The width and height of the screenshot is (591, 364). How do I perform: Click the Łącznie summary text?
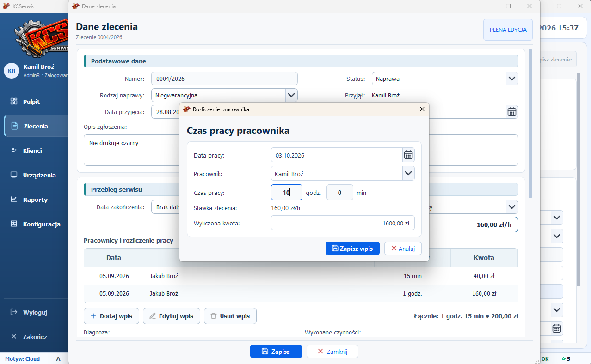(x=466, y=316)
